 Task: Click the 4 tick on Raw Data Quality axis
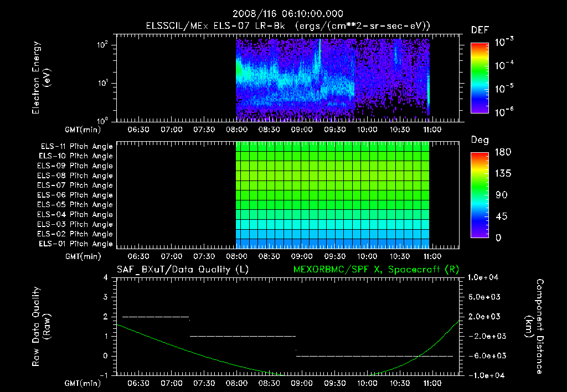[x=105, y=277]
